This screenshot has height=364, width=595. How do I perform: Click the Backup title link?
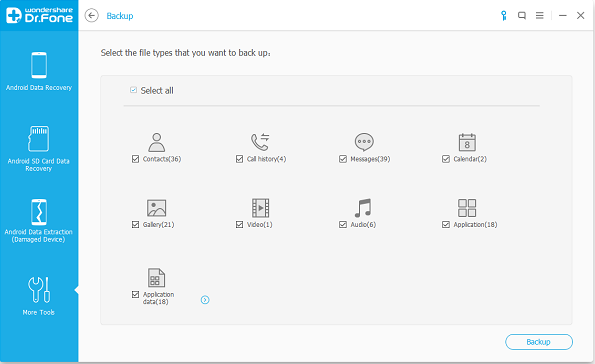click(x=120, y=16)
